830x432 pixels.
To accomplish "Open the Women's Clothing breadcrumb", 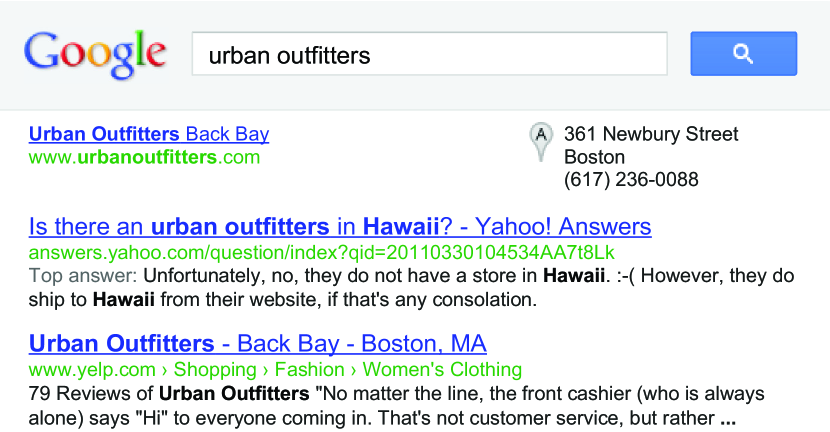I will tap(442, 370).
